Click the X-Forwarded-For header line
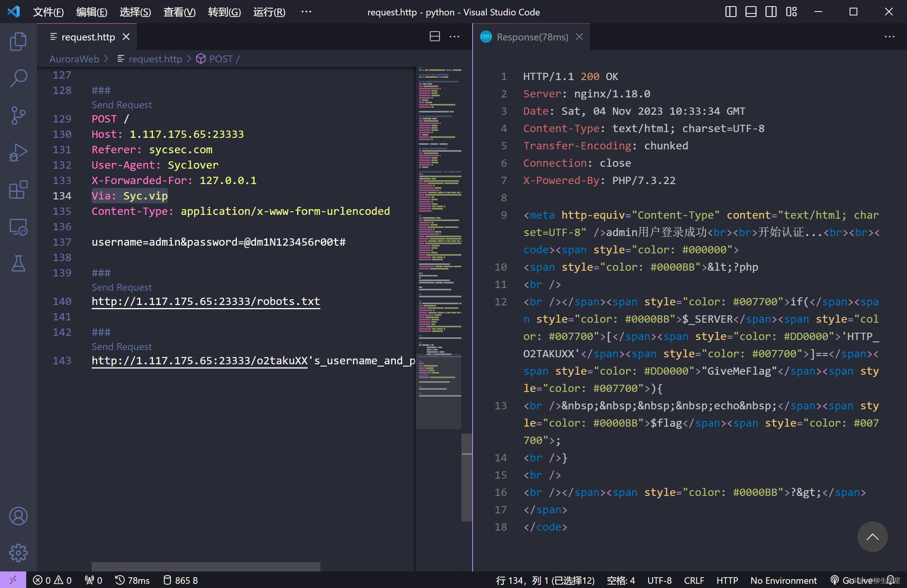 tap(174, 180)
